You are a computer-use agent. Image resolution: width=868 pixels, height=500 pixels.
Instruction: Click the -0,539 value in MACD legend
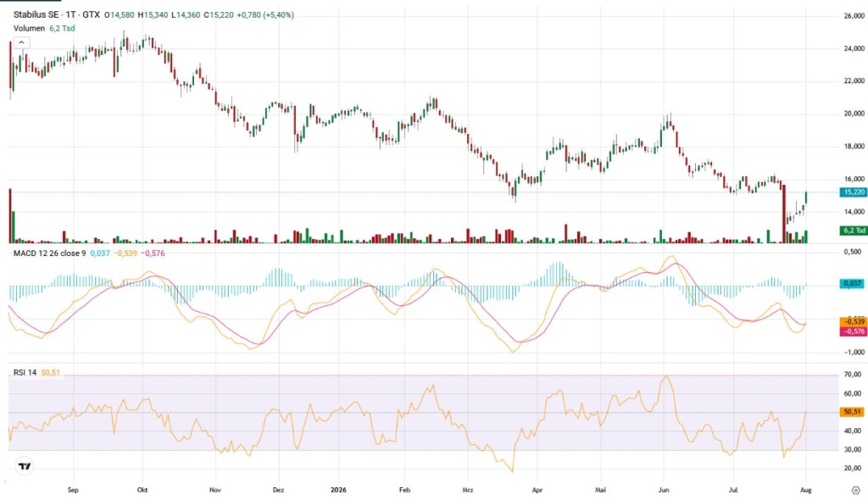tap(125, 253)
